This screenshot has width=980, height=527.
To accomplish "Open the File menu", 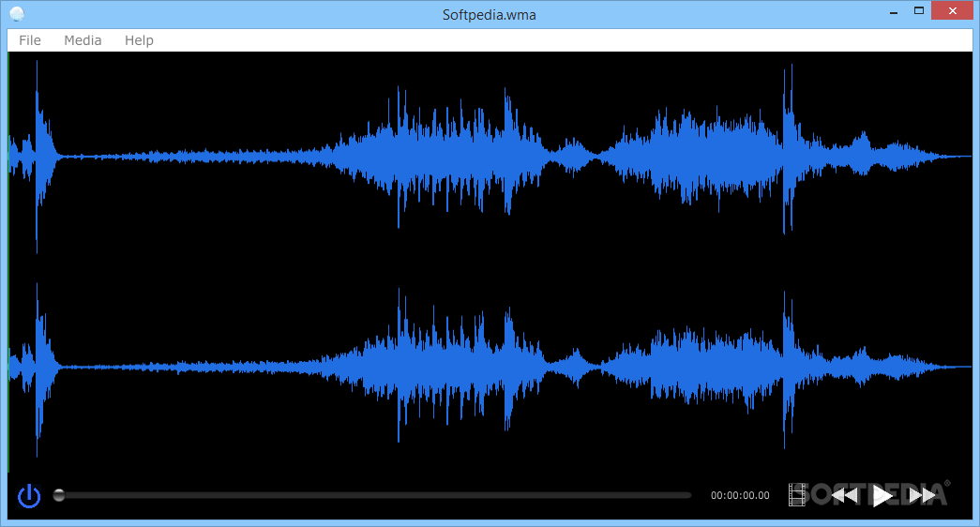I will (x=30, y=40).
